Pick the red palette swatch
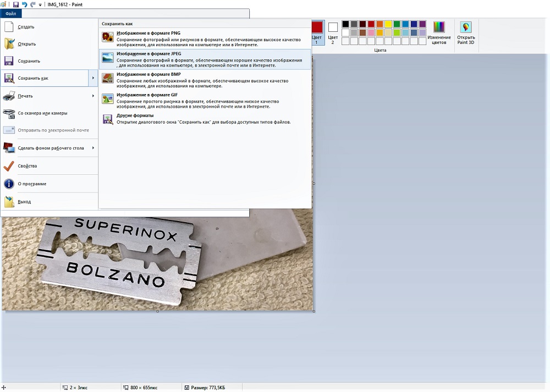 (x=371, y=24)
